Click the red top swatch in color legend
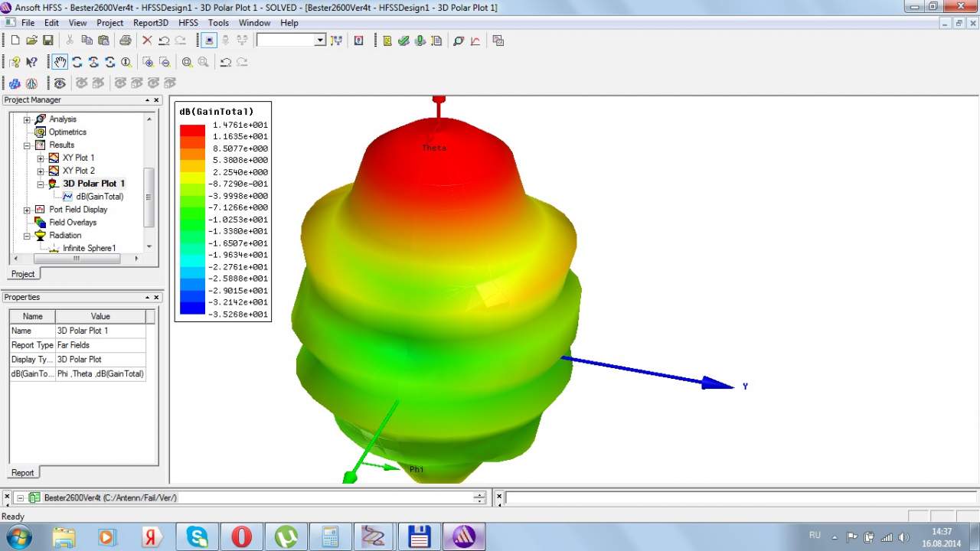 coord(192,130)
